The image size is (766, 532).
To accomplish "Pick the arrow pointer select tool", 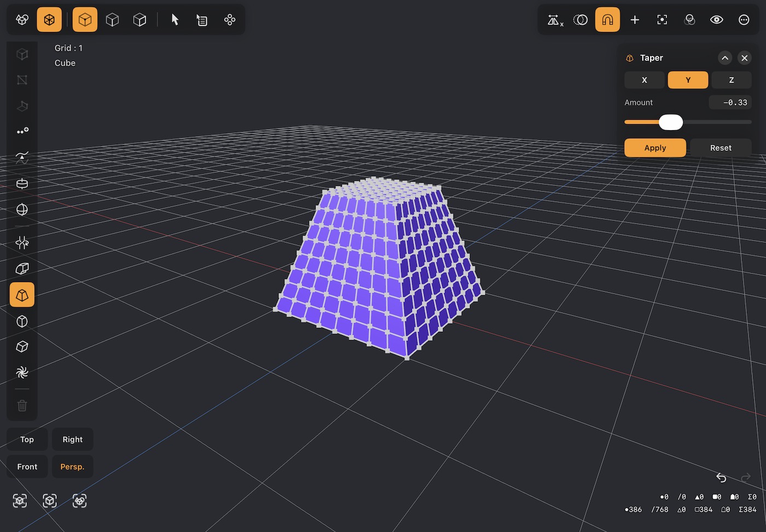I will 175,20.
